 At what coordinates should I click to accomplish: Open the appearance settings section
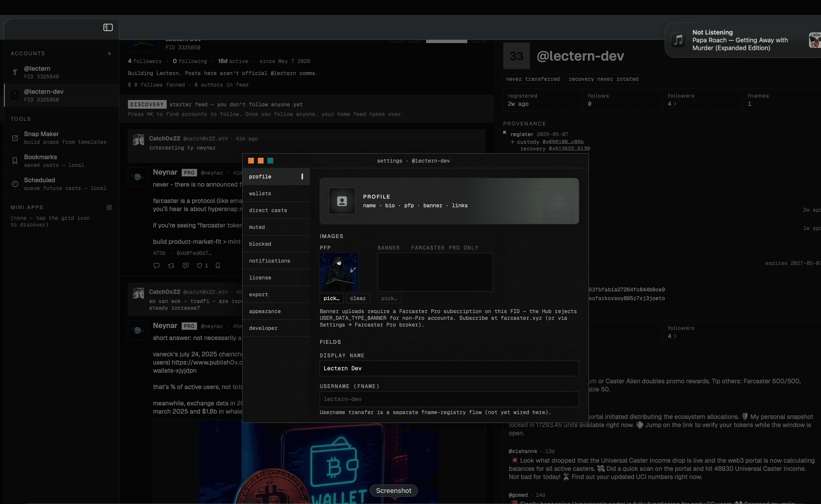(276, 311)
